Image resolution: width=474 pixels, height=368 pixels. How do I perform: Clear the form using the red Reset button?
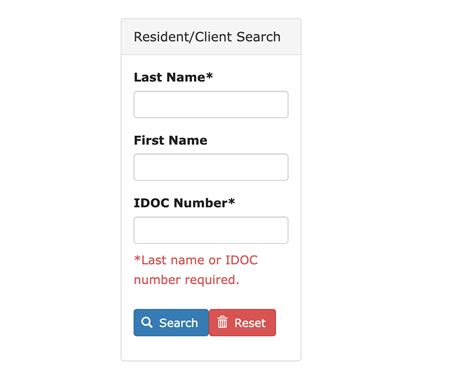point(242,322)
